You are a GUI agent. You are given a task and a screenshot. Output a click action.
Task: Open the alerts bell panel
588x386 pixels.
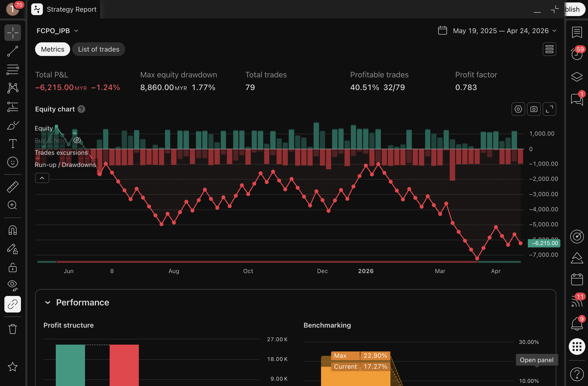577,323
